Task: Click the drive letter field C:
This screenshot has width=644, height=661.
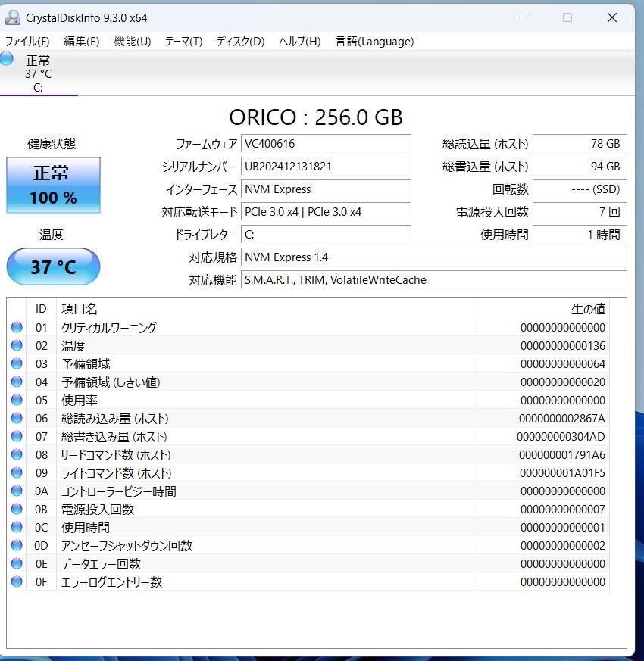Action: click(326, 235)
